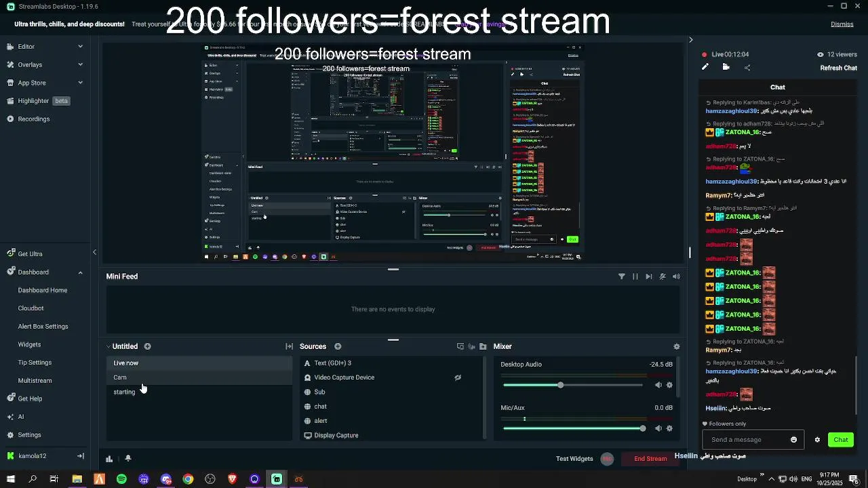Add a new scene with plus icon
Viewport: 868px width, 488px height.
(147, 346)
